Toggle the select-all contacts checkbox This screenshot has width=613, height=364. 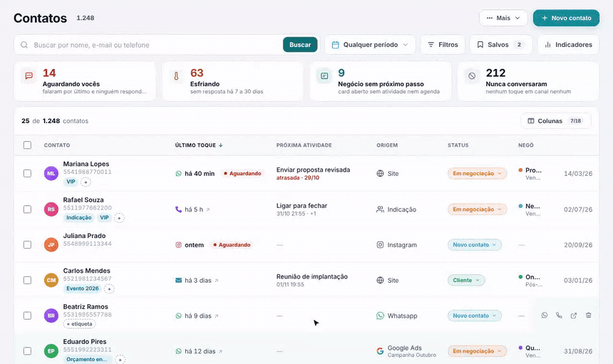coord(27,145)
